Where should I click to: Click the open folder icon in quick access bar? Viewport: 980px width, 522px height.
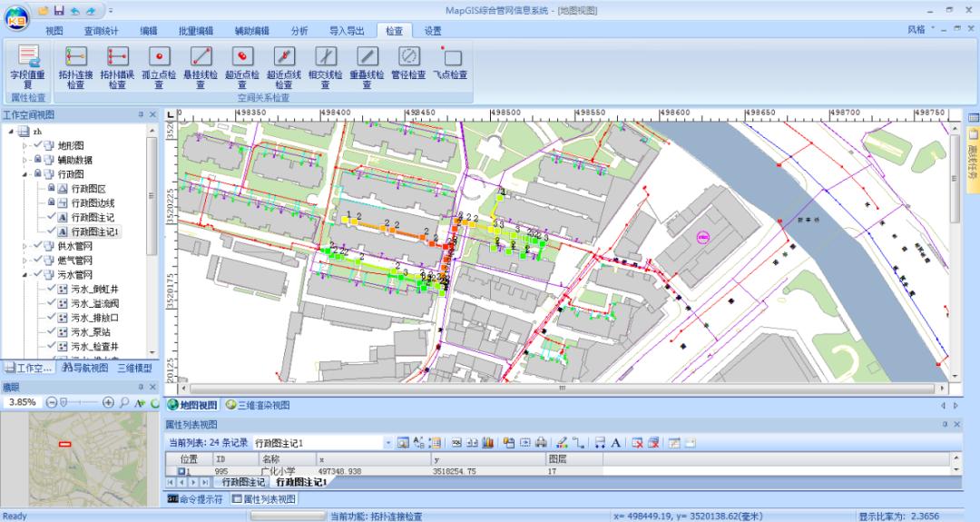[44, 11]
